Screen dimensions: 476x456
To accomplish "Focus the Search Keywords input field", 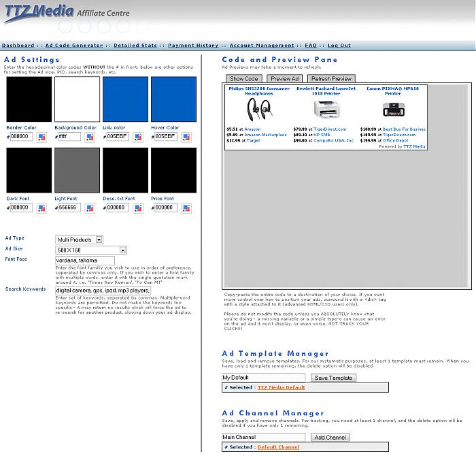I will [x=103, y=291].
